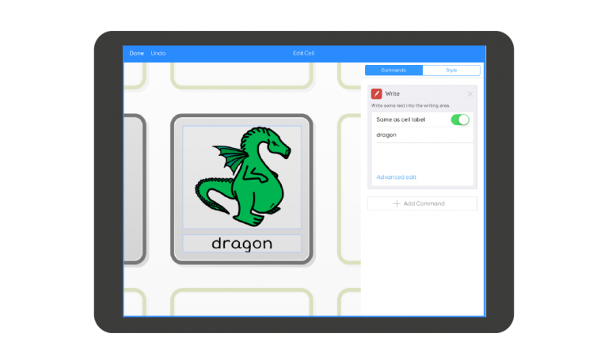Click the Write command title text
Screen dimensions: 608x364
pyautogui.click(x=393, y=93)
